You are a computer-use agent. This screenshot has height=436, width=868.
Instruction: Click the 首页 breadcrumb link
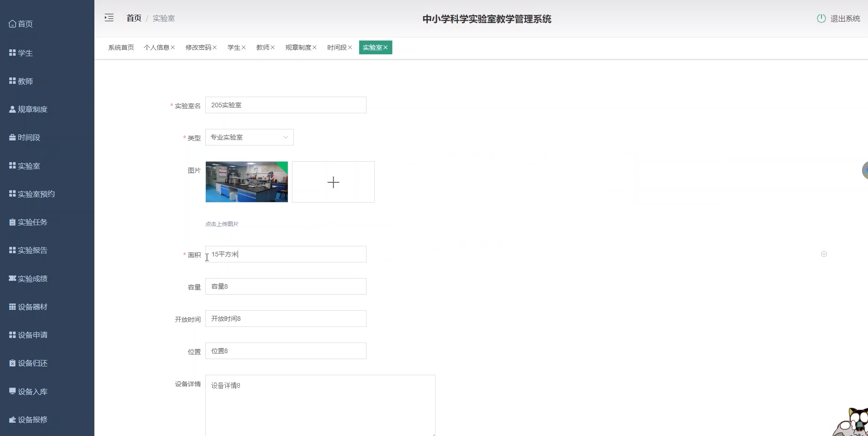(134, 18)
